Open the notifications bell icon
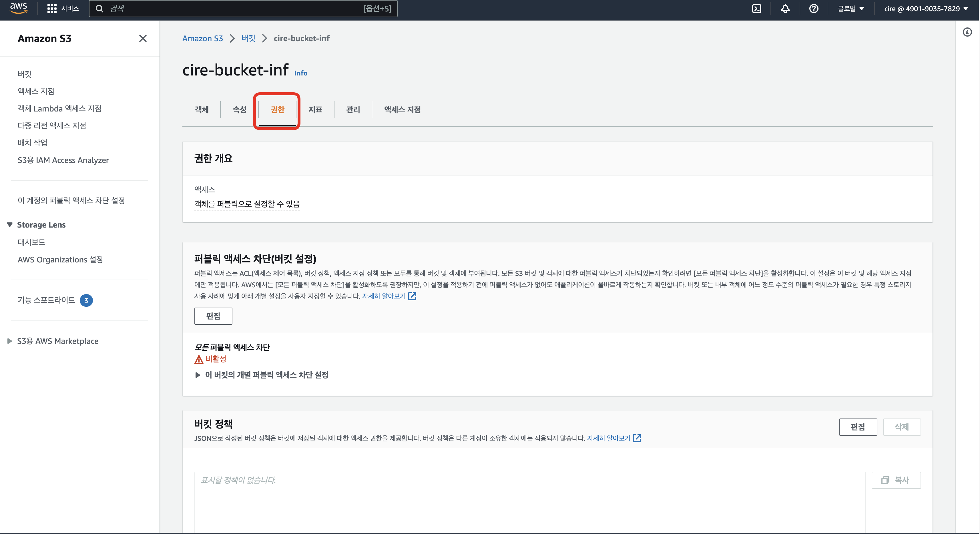980x534 pixels. (x=785, y=9)
